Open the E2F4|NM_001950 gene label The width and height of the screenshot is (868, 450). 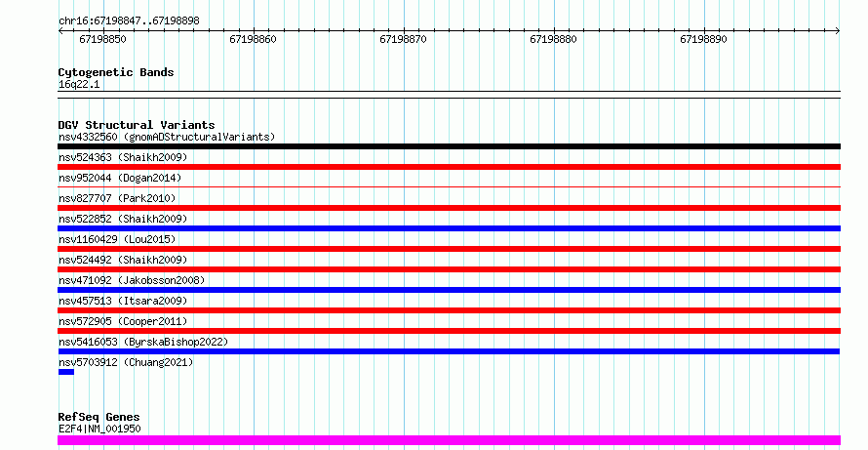pyautogui.click(x=99, y=429)
